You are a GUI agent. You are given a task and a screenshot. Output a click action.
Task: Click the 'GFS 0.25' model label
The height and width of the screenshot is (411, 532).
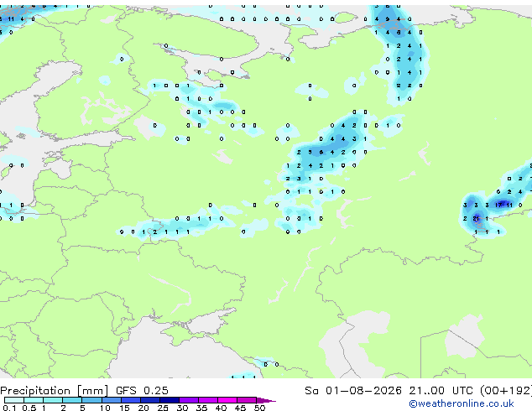pyautogui.click(x=142, y=391)
